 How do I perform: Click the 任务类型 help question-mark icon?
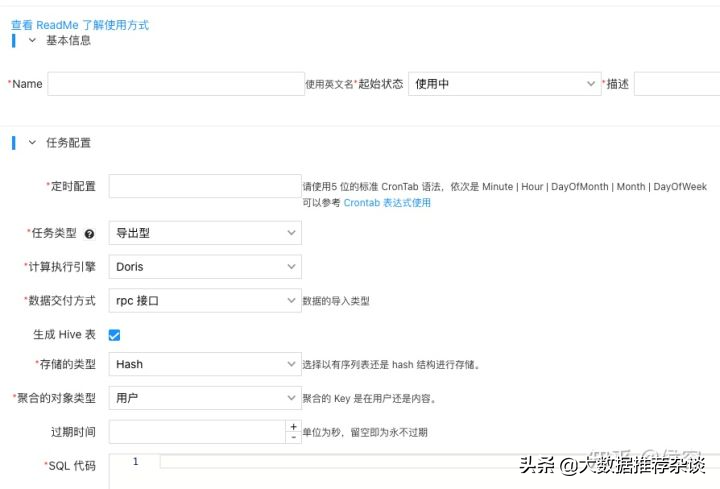click(90, 234)
